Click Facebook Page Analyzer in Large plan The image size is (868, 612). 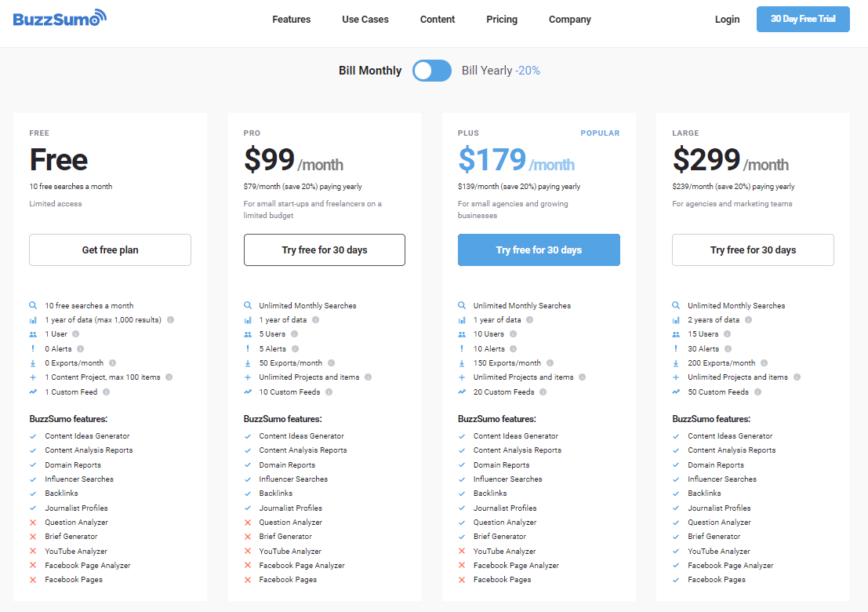[x=730, y=566]
